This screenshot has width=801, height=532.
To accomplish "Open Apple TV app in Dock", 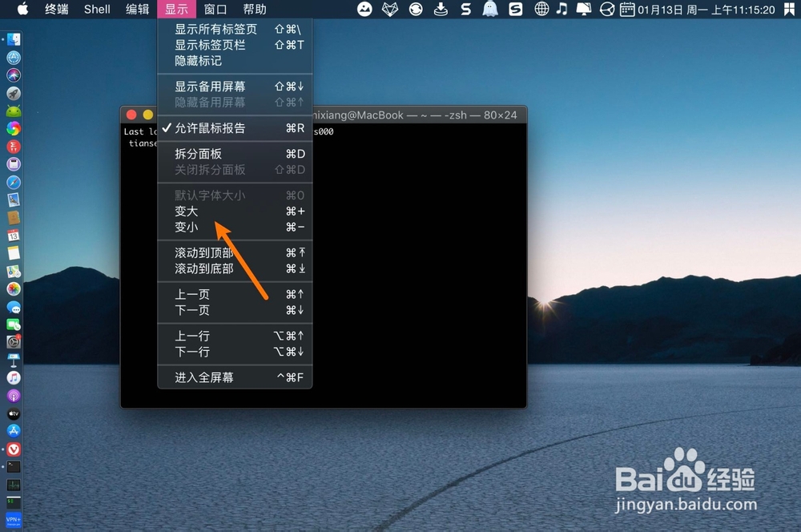I will 14,413.
